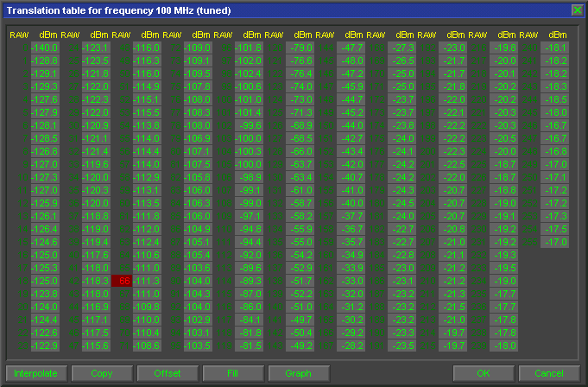Select the -122.9 dBm cell
Viewport: 588px width, 387px height.
pyautogui.click(x=44, y=346)
